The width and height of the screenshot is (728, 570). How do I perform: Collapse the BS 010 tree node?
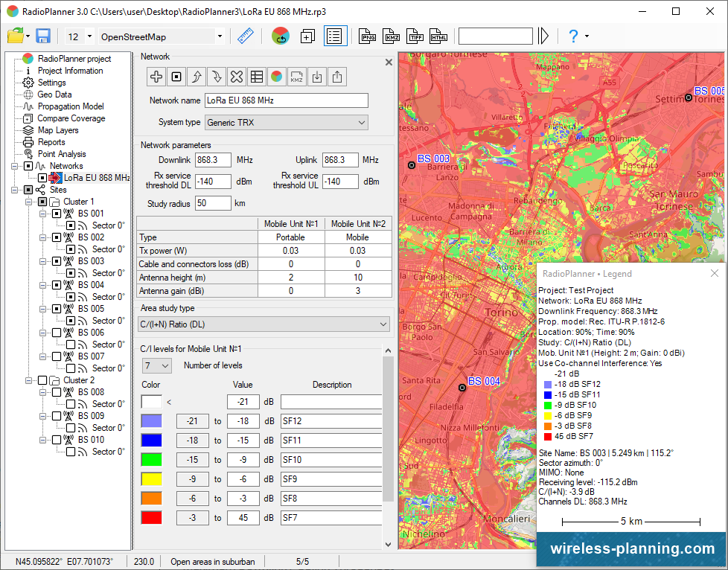[42, 440]
